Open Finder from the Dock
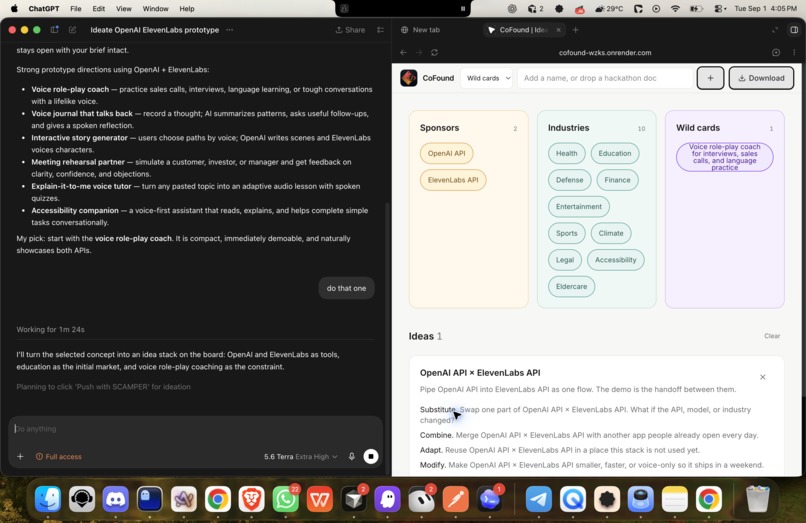This screenshot has height=523, width=806. (48, 499)
